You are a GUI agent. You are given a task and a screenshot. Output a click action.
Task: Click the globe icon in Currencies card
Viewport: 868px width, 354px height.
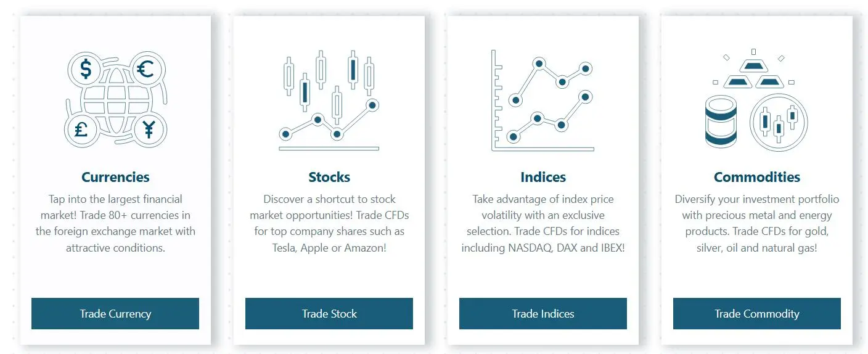click(x=115, y=99)
